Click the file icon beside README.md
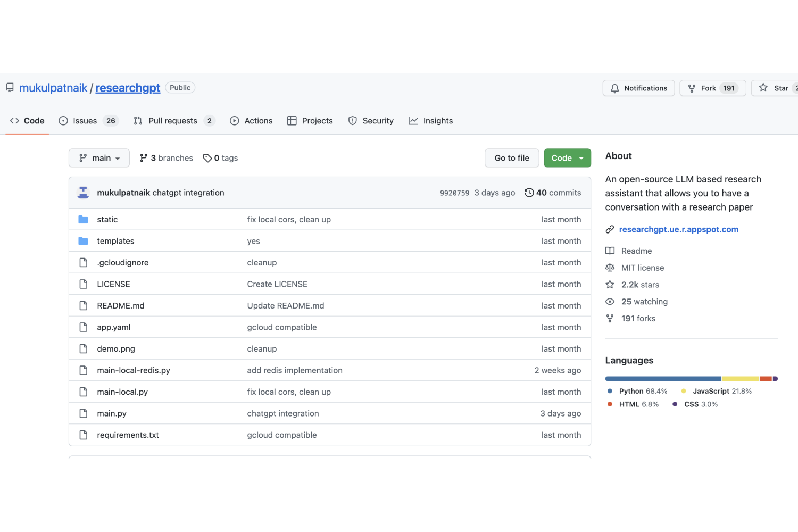The height and width of the screenshot is (532, 798). click(83, 305)
